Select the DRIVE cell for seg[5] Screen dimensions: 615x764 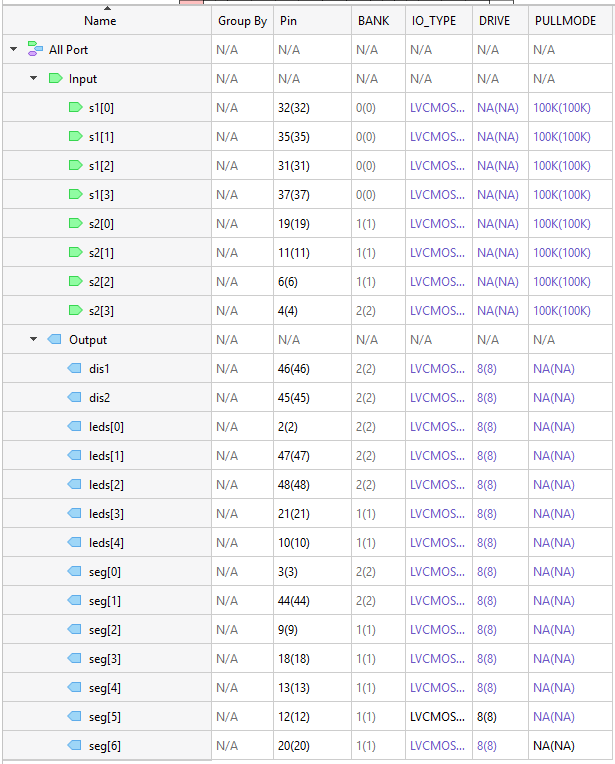click(487, 717)
